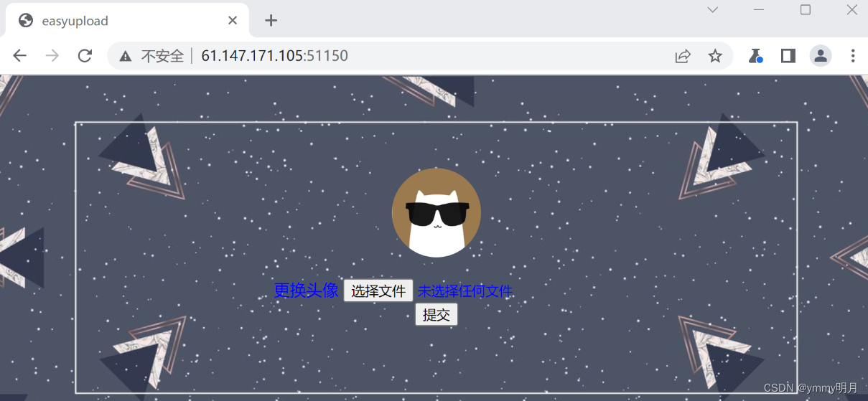This screenshot has height=401, width=868.
Task: Share this page via share icon
Action: coord(683,56)
